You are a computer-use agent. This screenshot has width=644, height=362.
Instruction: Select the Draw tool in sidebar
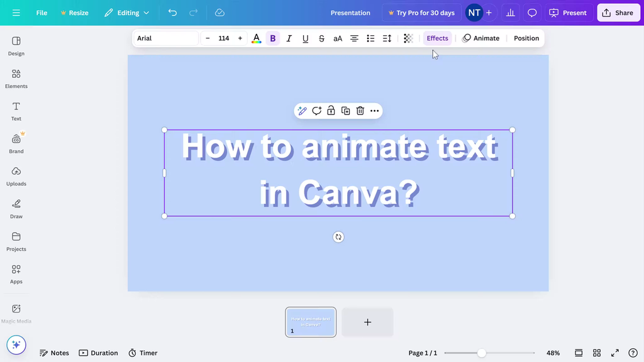pos(16,209)
